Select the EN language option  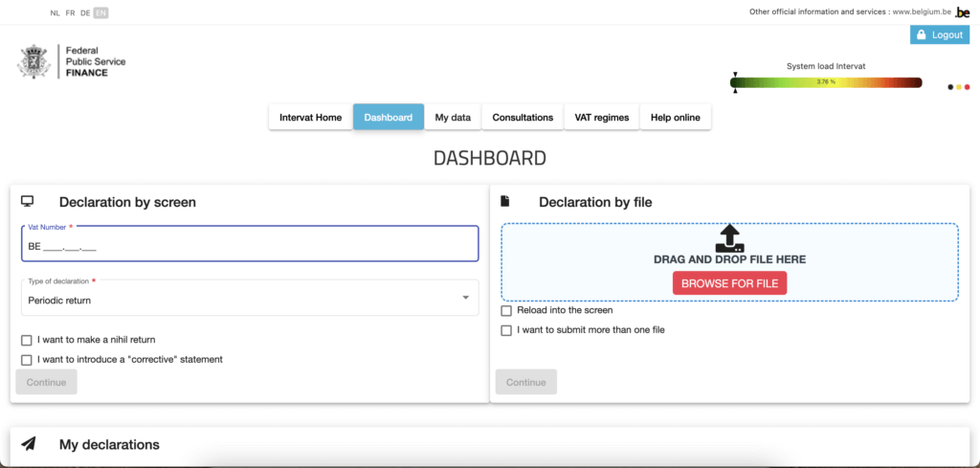click(x=100, y=13)
